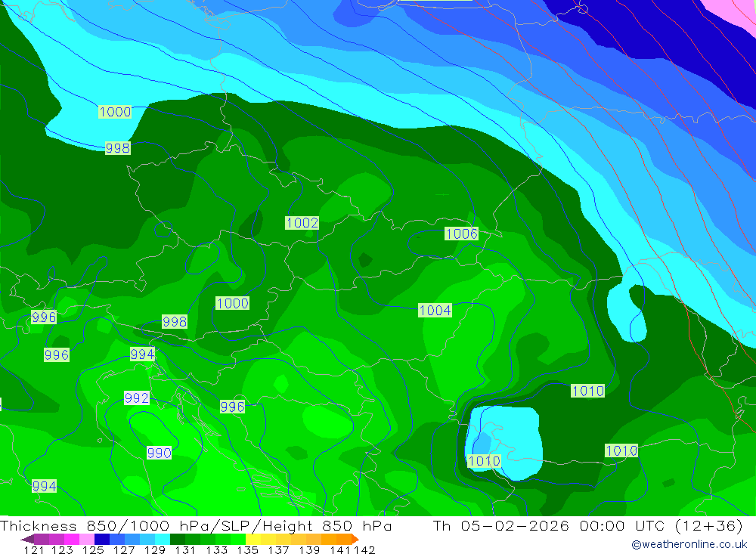Click the yellow legend swatch above 135
Screen dimensions: 756x554
(x=253, y=539)
